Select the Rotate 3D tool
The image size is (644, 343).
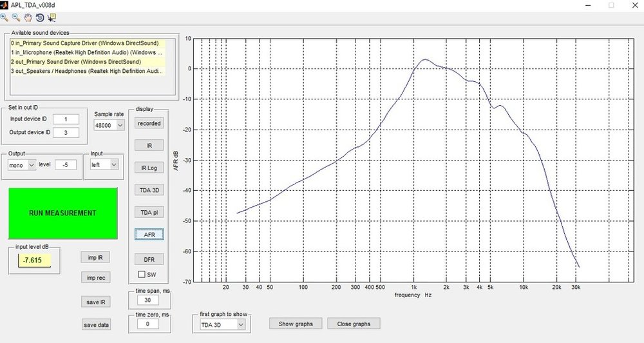40,17
